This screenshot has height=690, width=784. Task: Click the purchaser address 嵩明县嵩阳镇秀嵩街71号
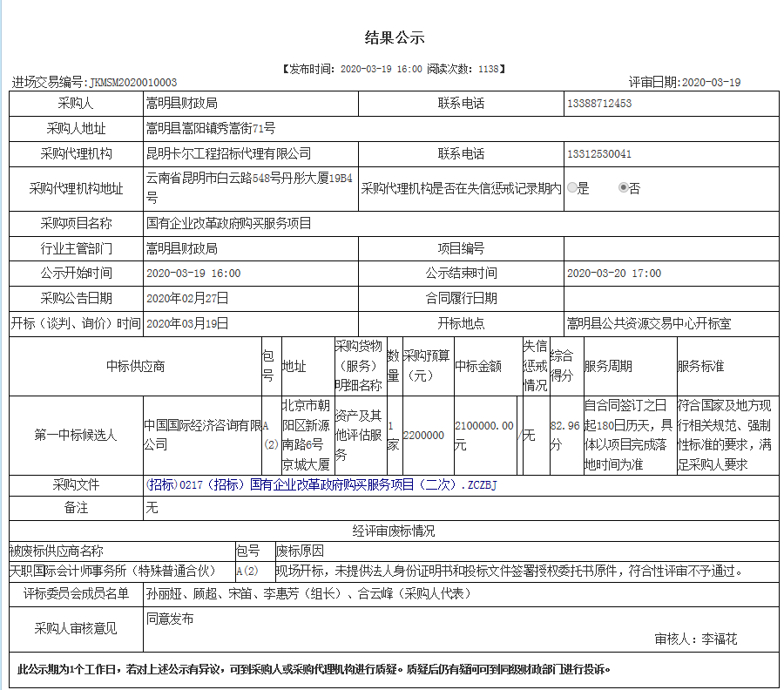[211, 129]
